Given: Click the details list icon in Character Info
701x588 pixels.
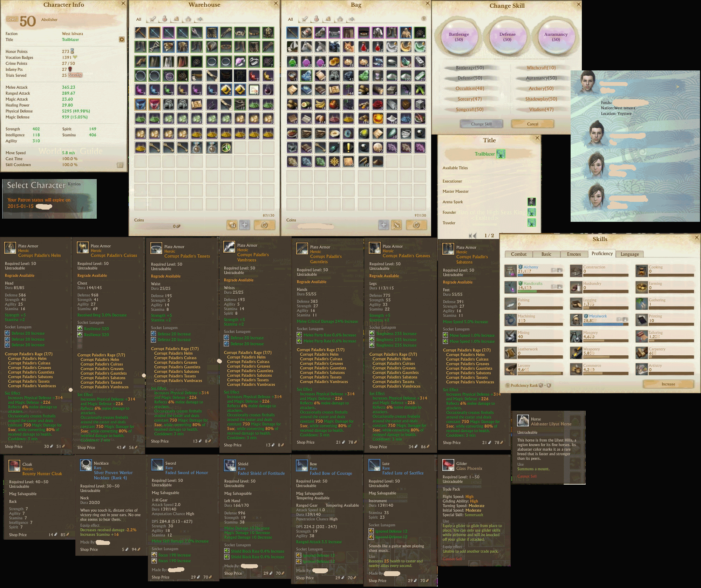Looking at the screenshot, I should [120, 165].
